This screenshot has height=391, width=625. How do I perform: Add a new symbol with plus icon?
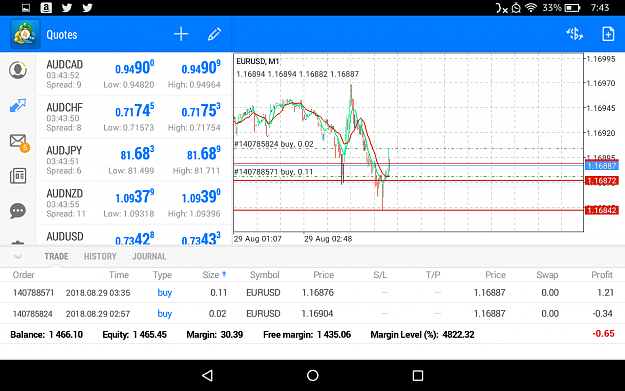pos(181,34)
